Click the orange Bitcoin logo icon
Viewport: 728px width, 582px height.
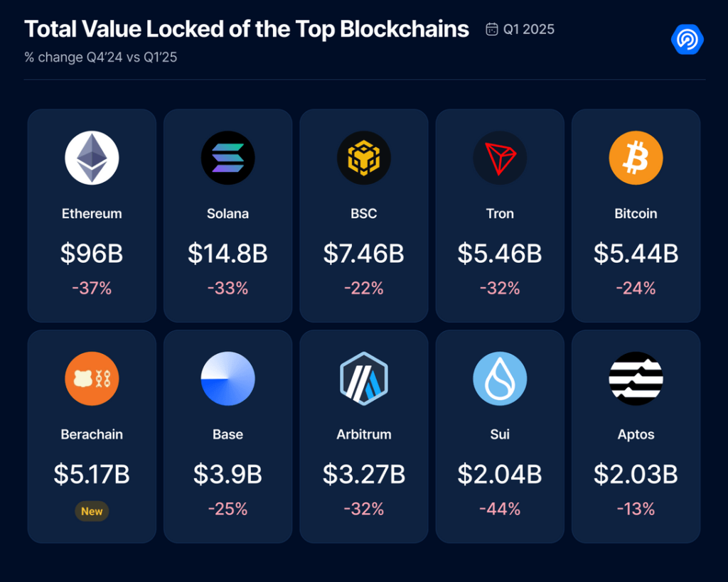tap(636, 158)
